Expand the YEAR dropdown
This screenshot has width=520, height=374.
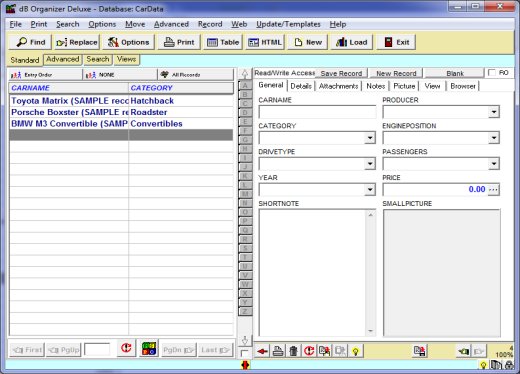coord(370,190)
